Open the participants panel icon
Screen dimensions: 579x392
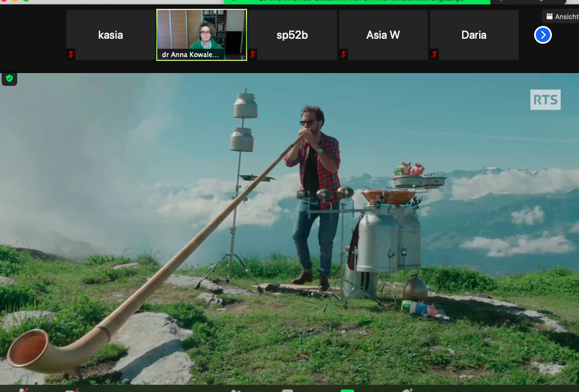click(236, 390)
